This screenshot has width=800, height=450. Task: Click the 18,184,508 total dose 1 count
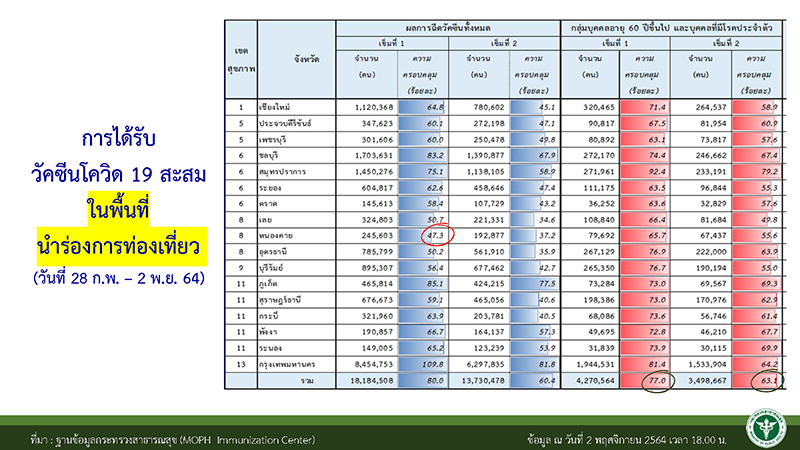tap(367, 381)
